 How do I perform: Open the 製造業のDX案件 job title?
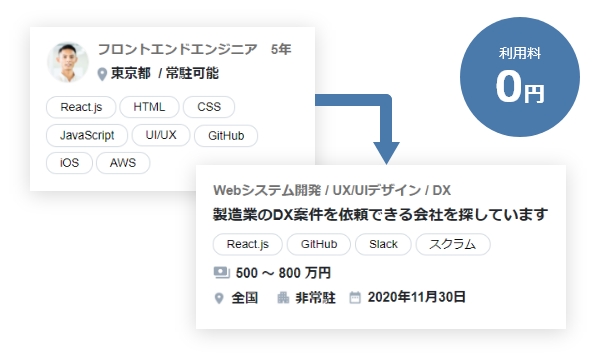coord(380,214)
